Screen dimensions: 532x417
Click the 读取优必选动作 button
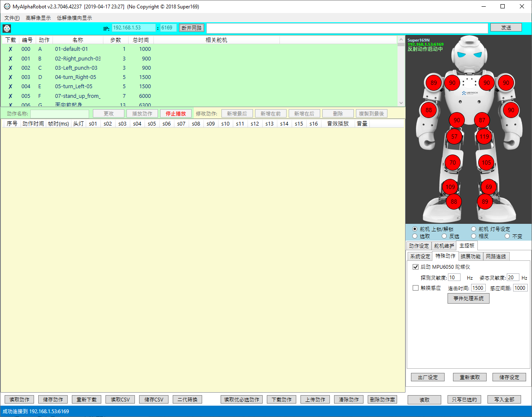point(242,399)
